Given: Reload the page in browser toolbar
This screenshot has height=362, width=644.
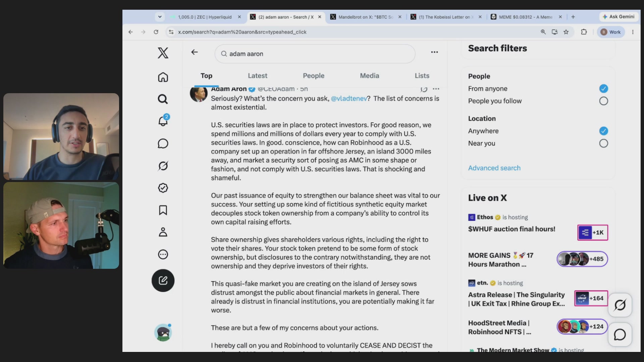Looking at the screenshot, I should pos(156,32).
